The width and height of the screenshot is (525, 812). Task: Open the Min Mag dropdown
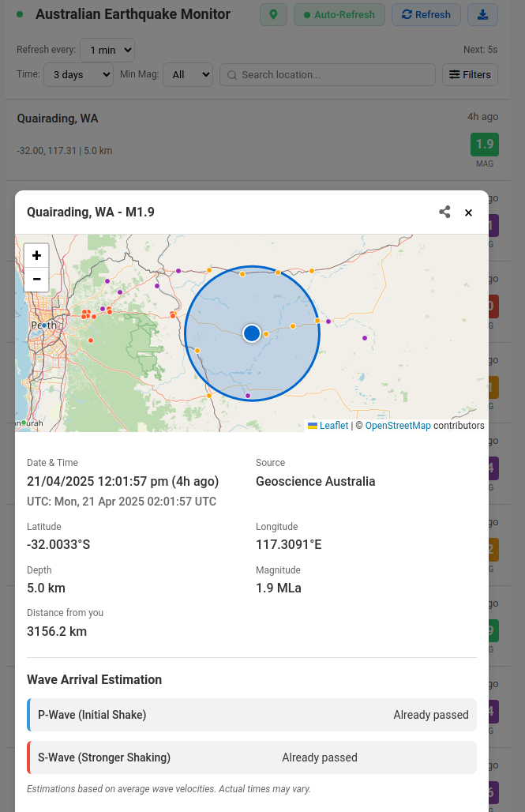(187, 74)
